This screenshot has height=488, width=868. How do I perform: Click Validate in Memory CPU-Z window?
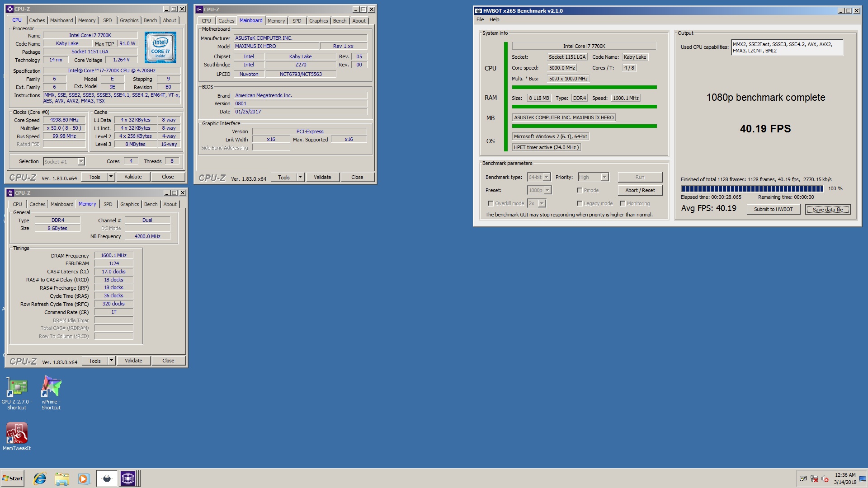tap(133, 361)
